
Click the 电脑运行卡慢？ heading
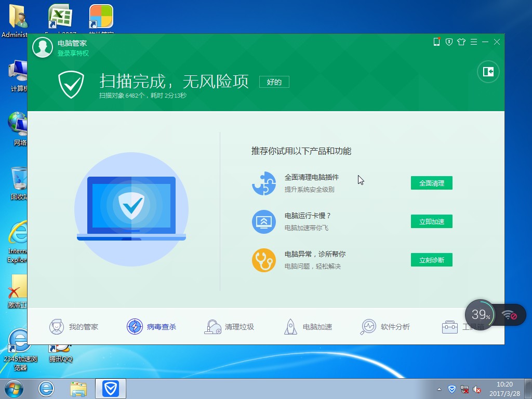point(308,216)
